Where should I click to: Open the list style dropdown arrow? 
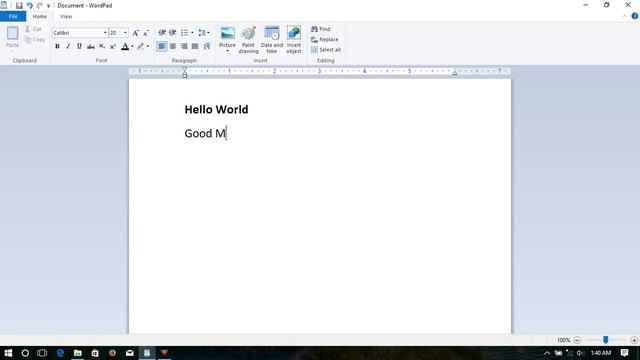(192, 33)
